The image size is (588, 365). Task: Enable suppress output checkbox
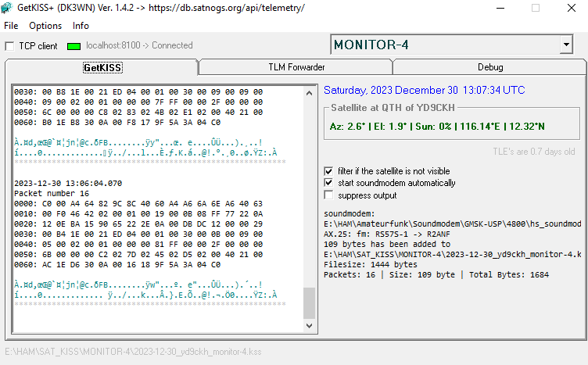(328, 195)
